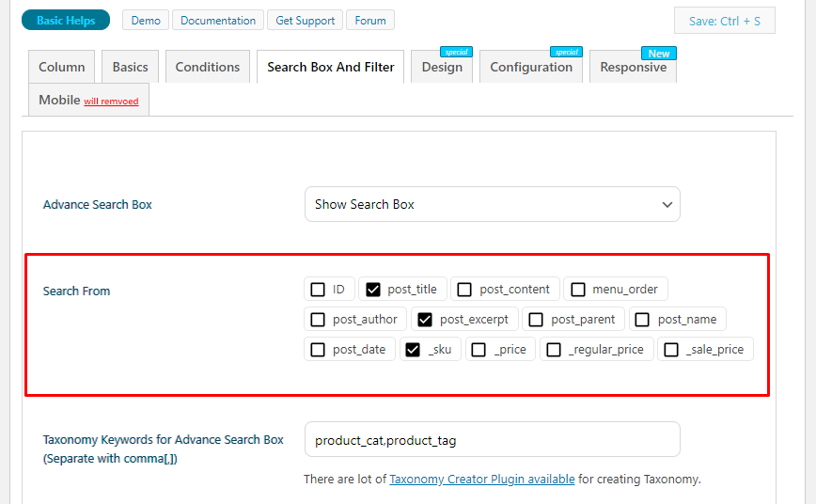Screen dimensions: 816x504
Task: Click the Save: Ctrl + S button
Action: (725, 21)
